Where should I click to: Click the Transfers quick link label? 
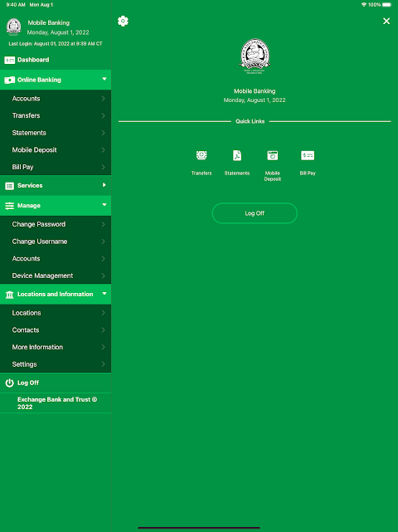point(201,173)
